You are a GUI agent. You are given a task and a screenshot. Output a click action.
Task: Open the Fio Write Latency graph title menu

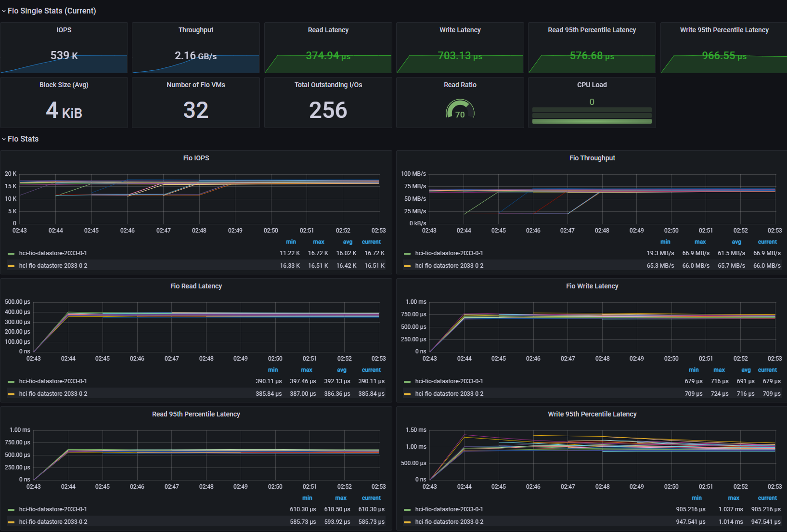pos(592,286)
